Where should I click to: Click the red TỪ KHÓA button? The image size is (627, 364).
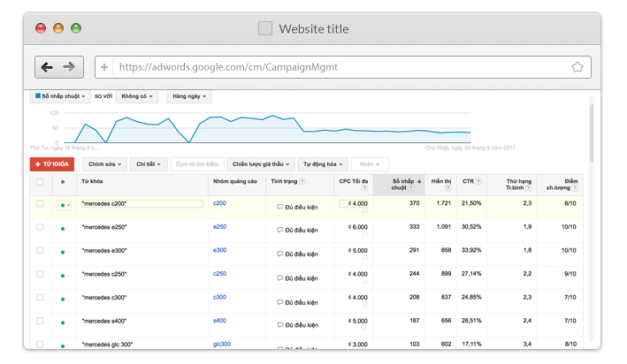[x=53, y=163]
